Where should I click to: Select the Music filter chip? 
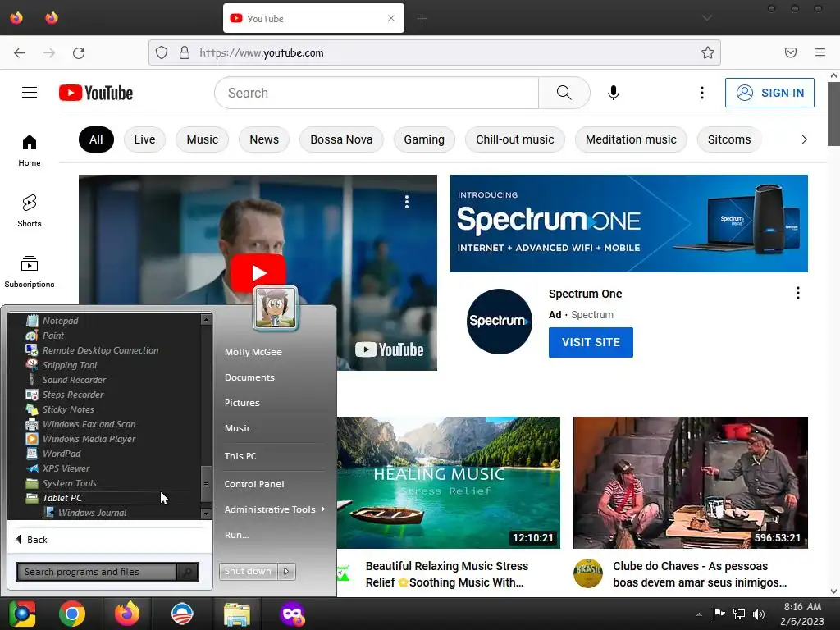tap(203, 139)
